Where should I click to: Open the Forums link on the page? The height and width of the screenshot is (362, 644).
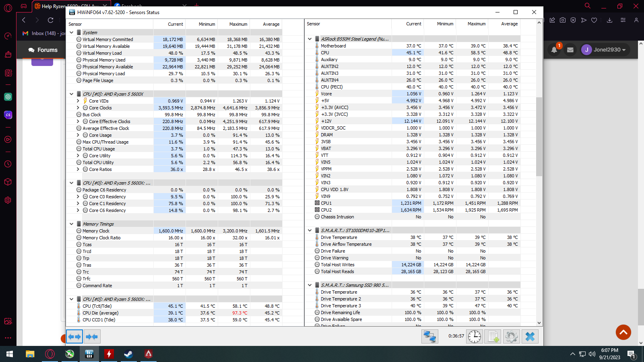[x=43, y=50]
